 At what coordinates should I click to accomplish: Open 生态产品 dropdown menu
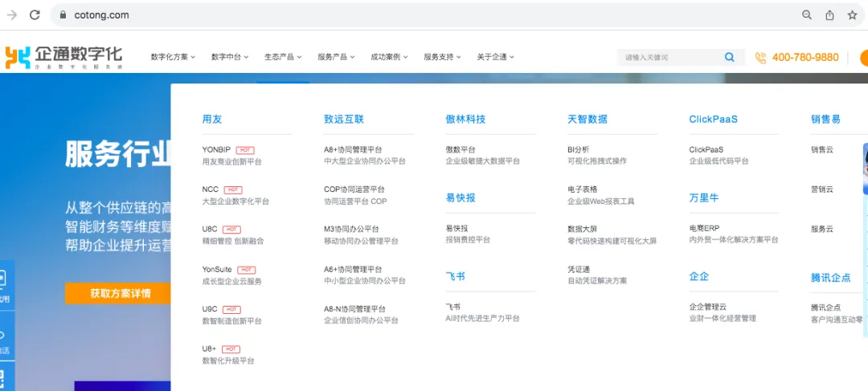point(283,57)
